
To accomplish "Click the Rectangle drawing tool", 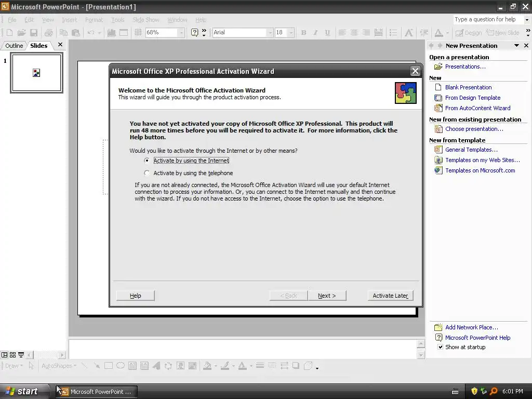I will (109, 366).
